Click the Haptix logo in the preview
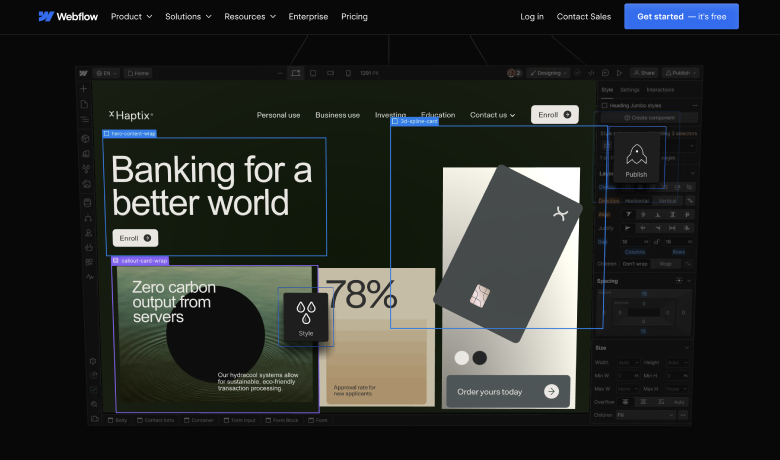The width and height of the screenshot is (780, 460). tap(131, 115)
